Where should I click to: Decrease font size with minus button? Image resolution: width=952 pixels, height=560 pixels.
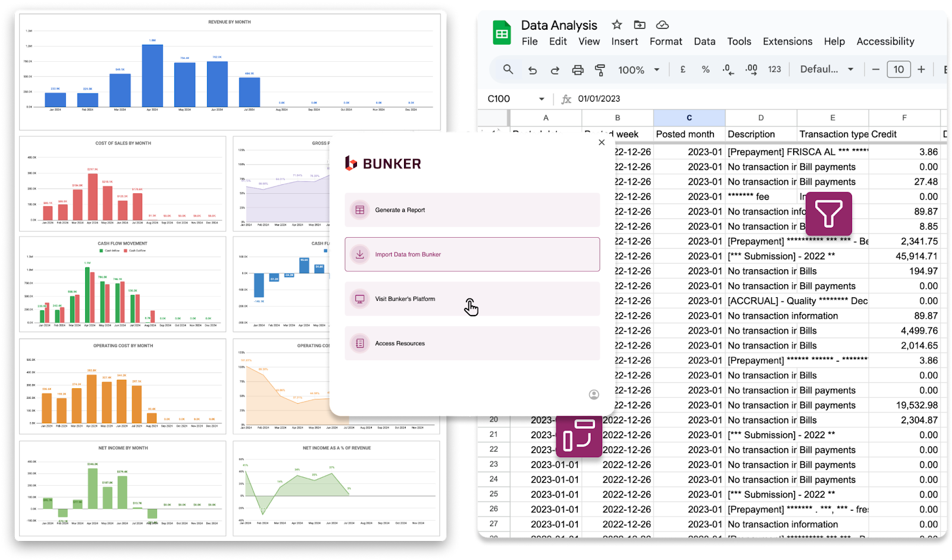point(876,70)
